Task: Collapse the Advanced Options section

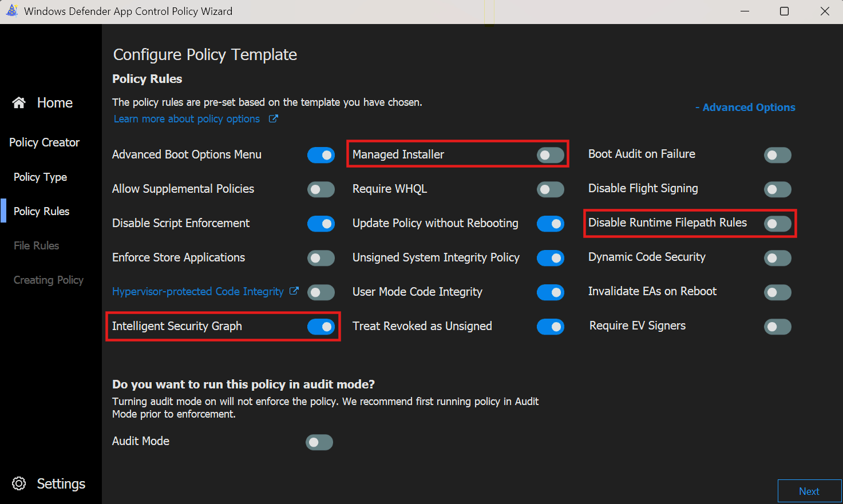Action: (x=745, y=108)
